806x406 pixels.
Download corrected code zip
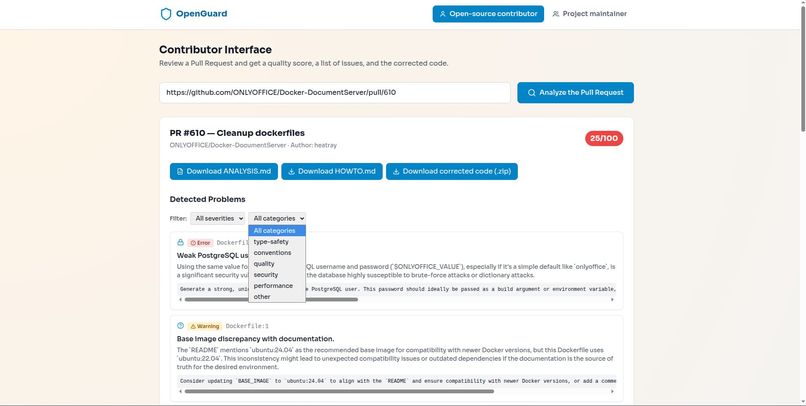point(452,171)
